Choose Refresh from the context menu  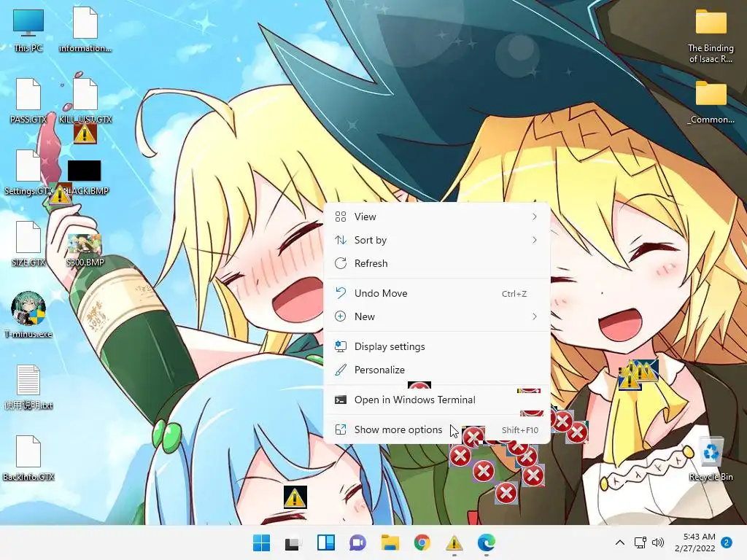point(436,263)
